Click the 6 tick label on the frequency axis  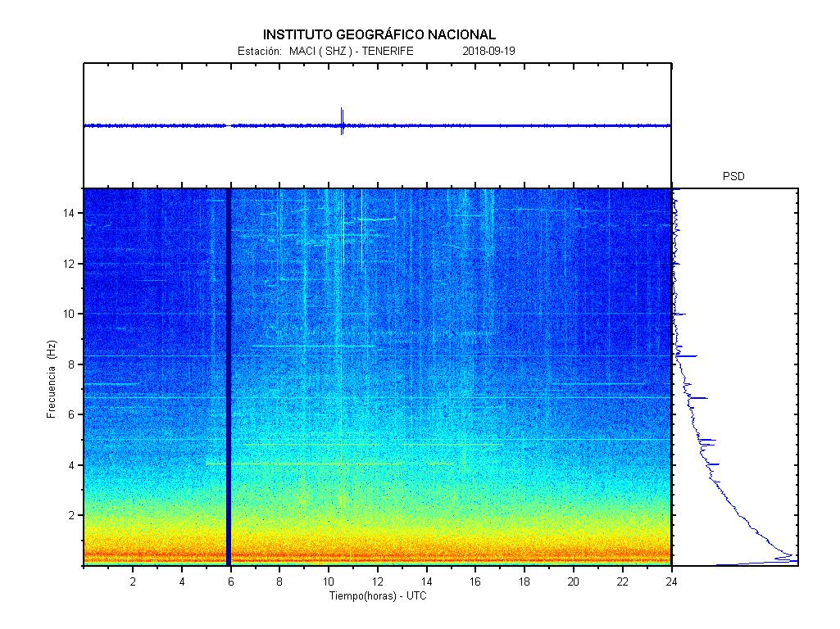72,414
